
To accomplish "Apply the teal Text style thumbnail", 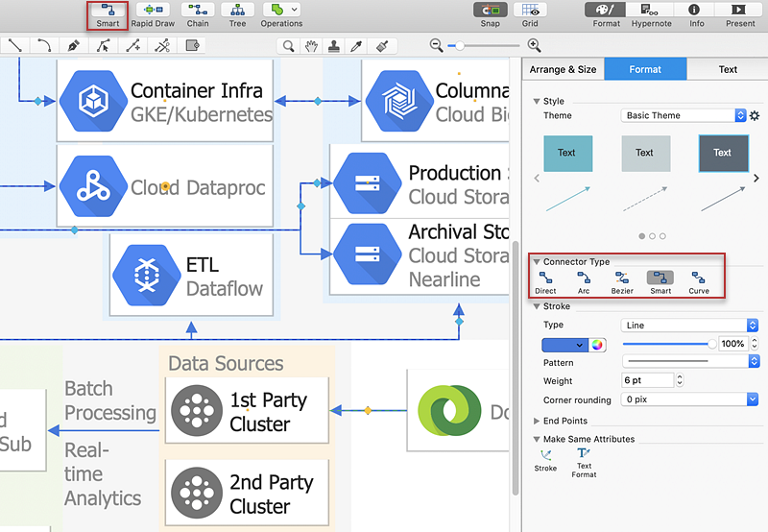I will pos(567,154).
